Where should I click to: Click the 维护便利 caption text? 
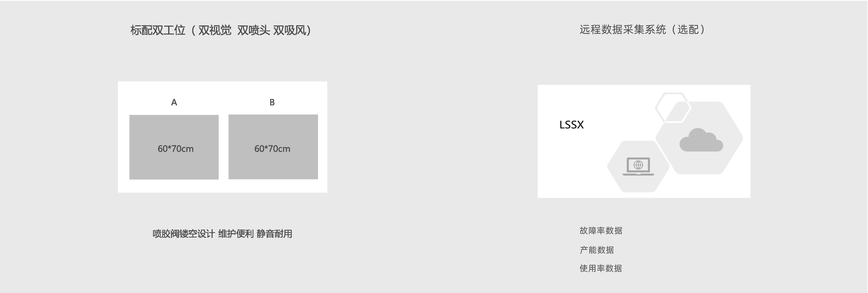[236, 234]
